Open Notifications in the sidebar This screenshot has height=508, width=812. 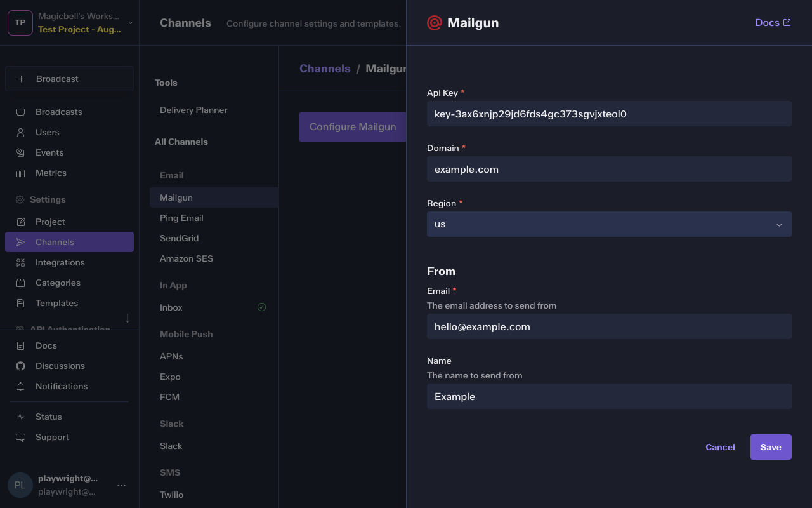pyautogui.click(x=69, y=386)
